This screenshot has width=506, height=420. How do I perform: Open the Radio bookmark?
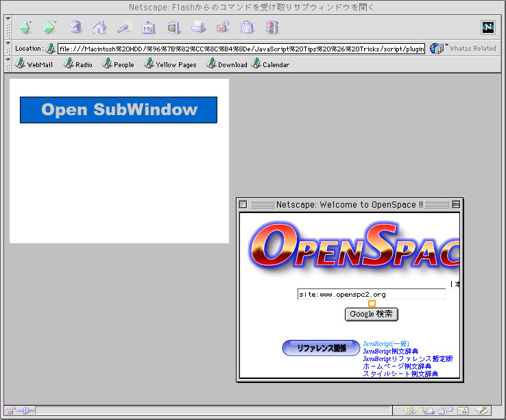coord(77,64)
